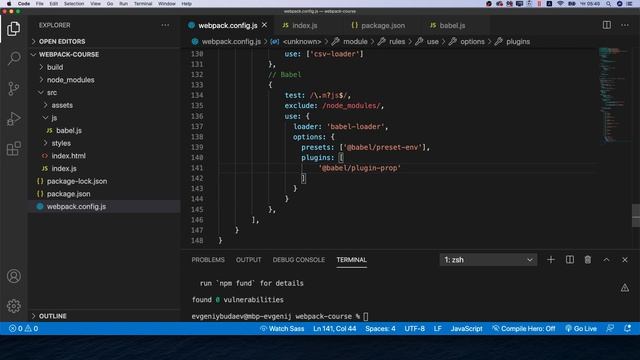The image size is (640, 360).
Task: Open the Accounts menu icon
Action: [13, 276]
